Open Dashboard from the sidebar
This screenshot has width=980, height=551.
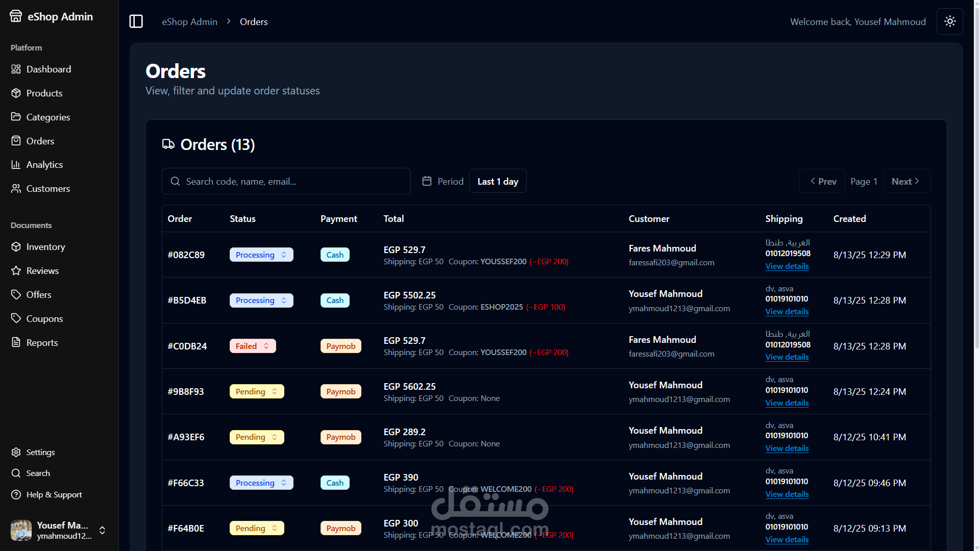click(x=48, y=69)
